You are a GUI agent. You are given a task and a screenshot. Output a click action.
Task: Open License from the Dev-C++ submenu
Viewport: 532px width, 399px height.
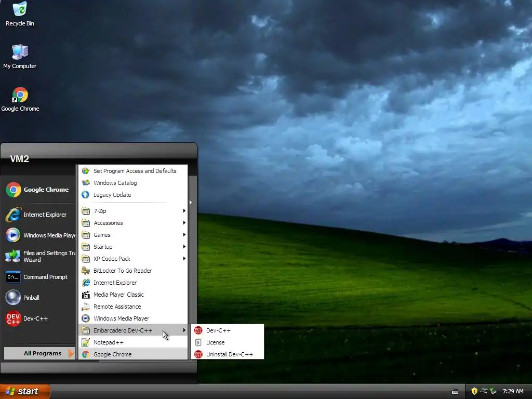[x=228, y=342]
